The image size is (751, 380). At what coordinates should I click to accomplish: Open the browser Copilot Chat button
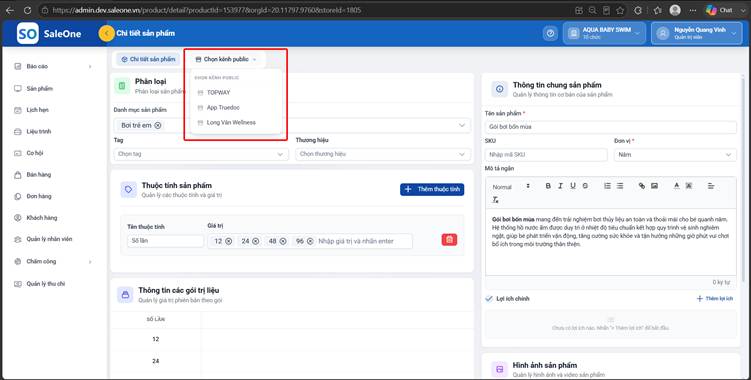point(720,10)
